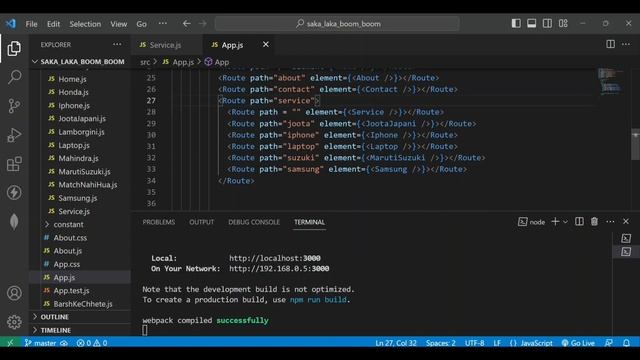
Task: Close the terminal panel
Action: [626, 221]
